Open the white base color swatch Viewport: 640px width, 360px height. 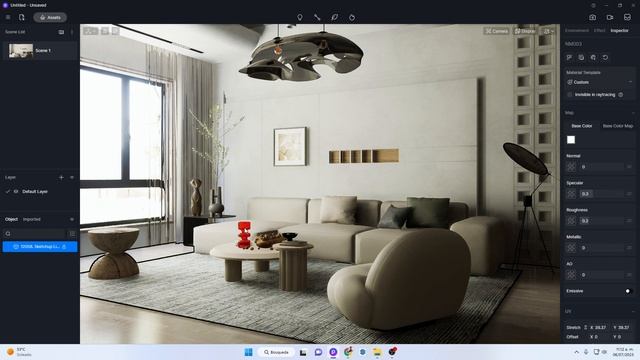tap(571, 140)
